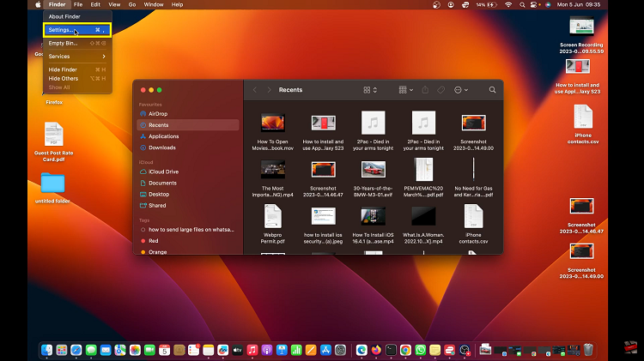Select Applications in the sidebar
Screen dimensions: 644x361
coord(188,136)
